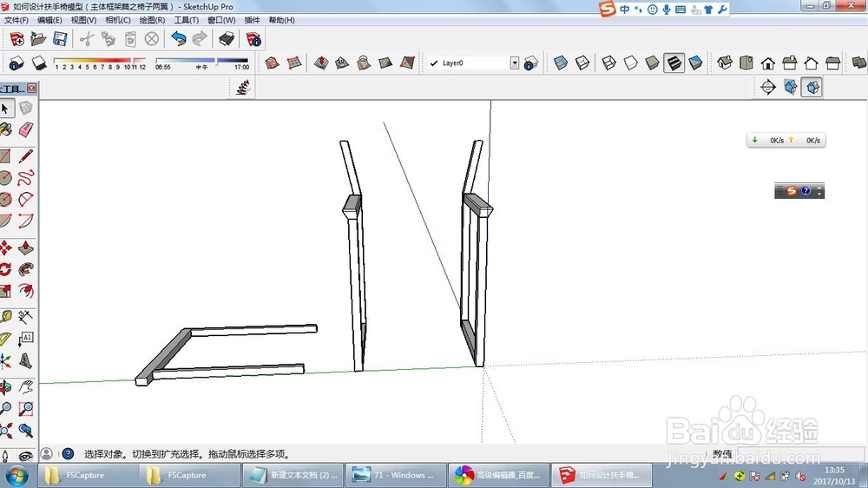The width and height of the screenshot is (868, 488).
Task: Open the 绘图(R) menu
Action: tap(152, 20)
